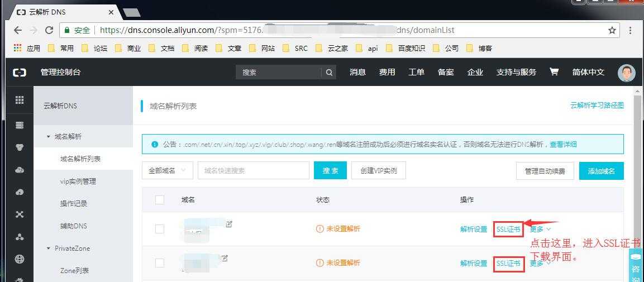
Task: Open the products grid icon in left rail
Action: (x=20, y=100)
